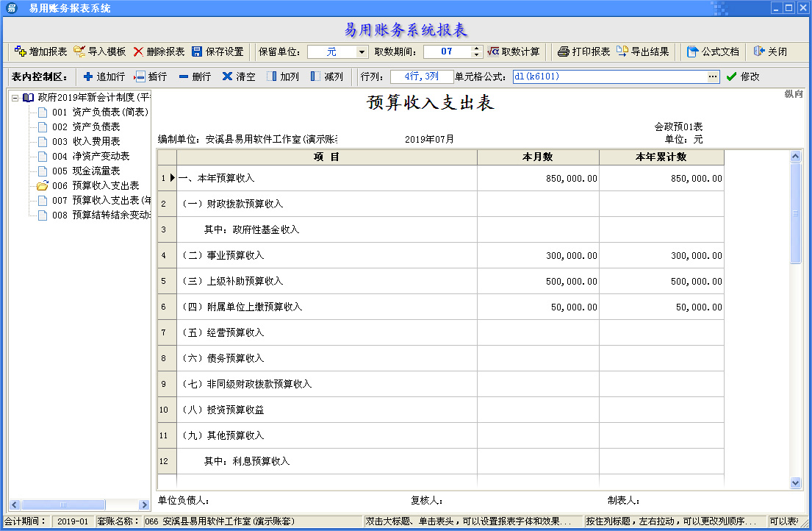
Task: Click the 加列 (add column) icon
Action: point(271,76)
